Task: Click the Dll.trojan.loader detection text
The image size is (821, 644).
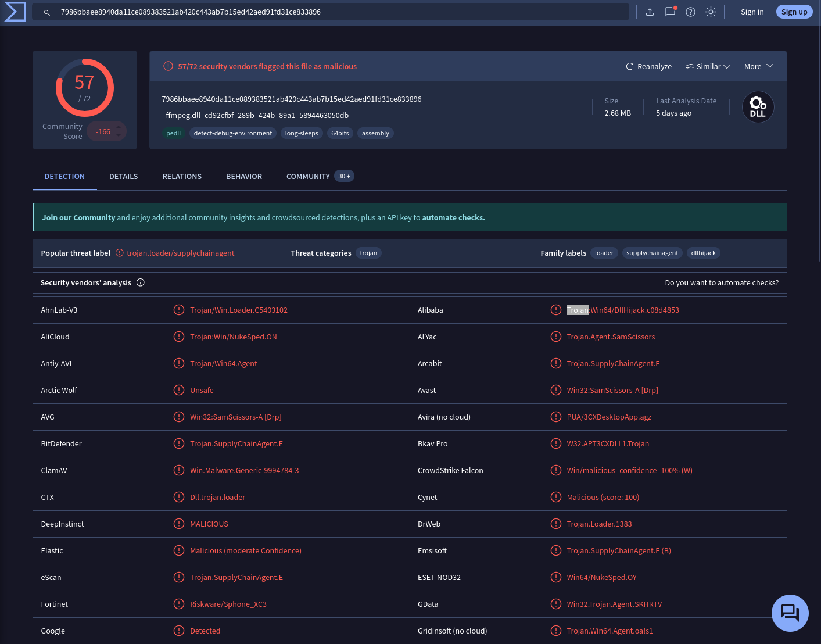Action: [218, 497]
